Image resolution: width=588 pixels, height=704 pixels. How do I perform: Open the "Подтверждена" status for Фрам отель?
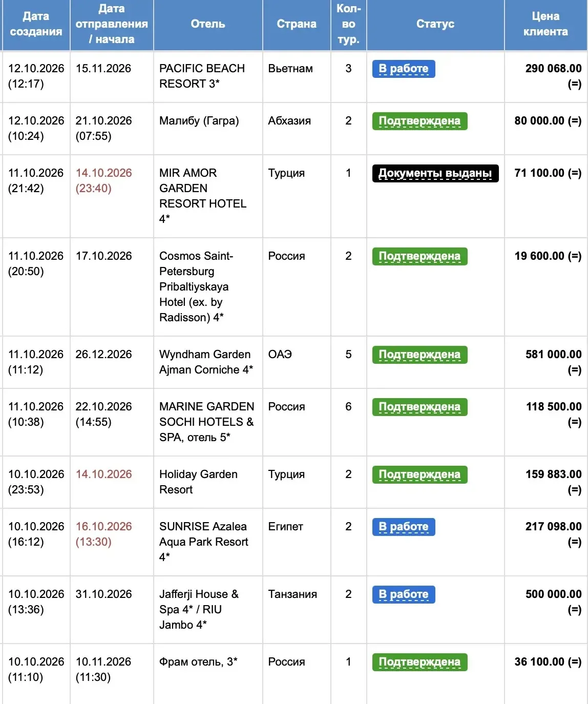(419, 662)
